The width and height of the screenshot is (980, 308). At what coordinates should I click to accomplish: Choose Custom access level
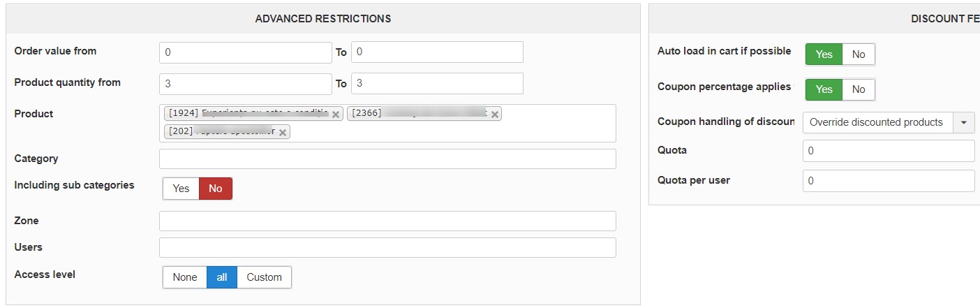[264, 277]
